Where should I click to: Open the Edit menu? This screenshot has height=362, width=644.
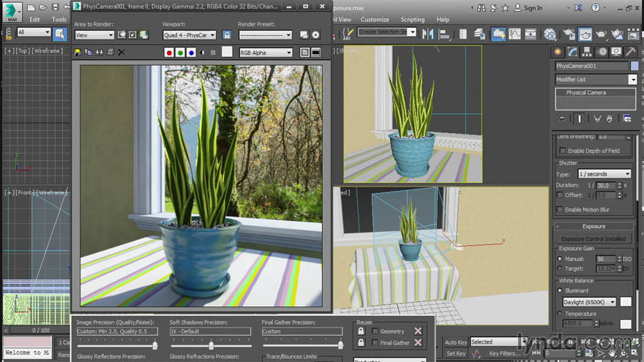coord(34,19)
